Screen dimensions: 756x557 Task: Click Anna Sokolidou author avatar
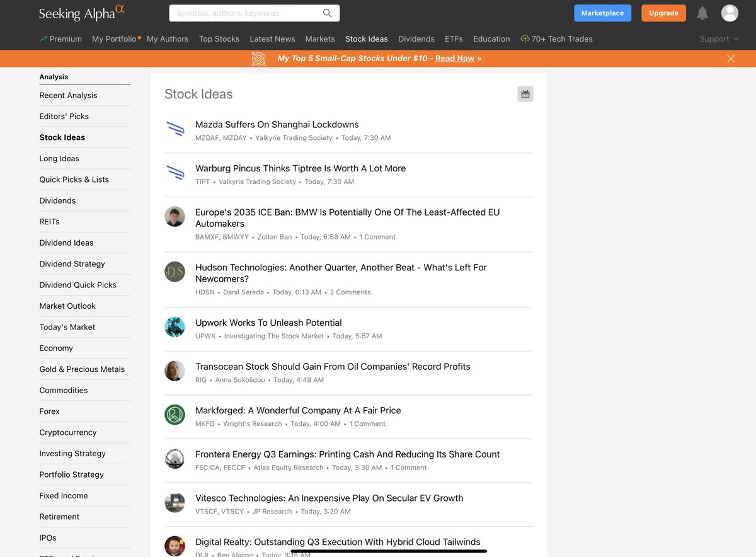click(175, 370)
